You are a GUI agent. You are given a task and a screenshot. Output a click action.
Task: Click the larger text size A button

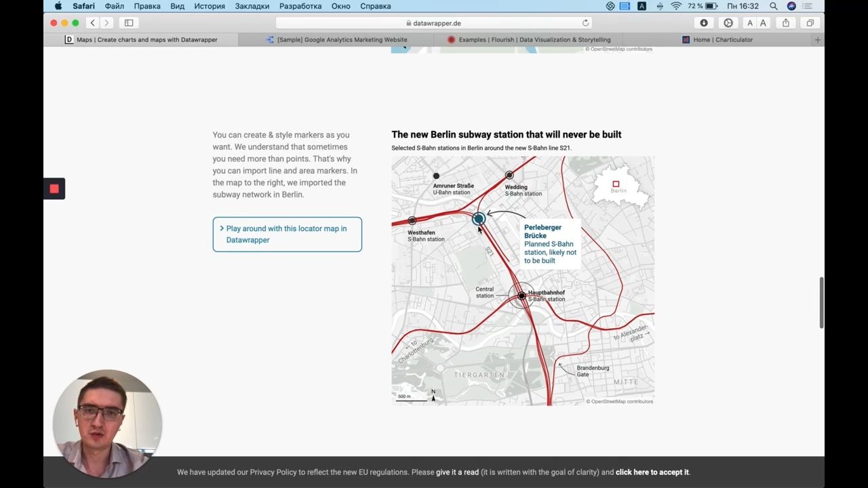click(x=763, y=23)
